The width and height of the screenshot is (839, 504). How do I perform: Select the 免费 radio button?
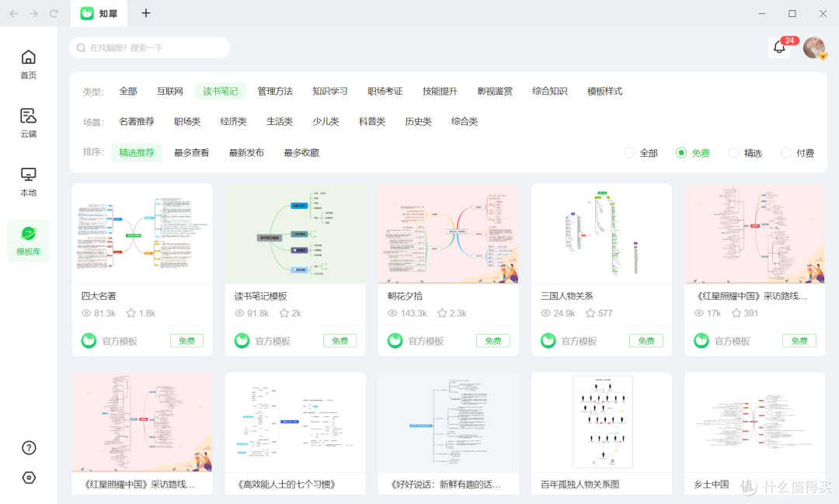tap(681, 153)
